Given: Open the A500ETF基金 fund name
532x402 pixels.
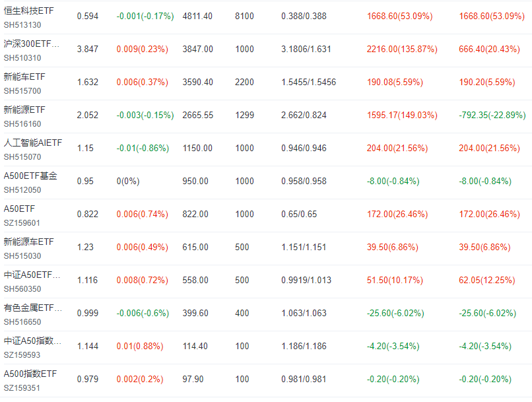Looking at the screenshot, I should pyautogui.click(x=30, y=176).
